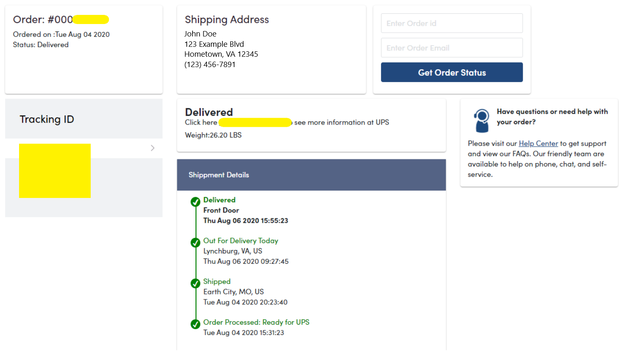Click the green Delivered label above Front Door
This screenshot has height=364, width=639.
point(219,200)
